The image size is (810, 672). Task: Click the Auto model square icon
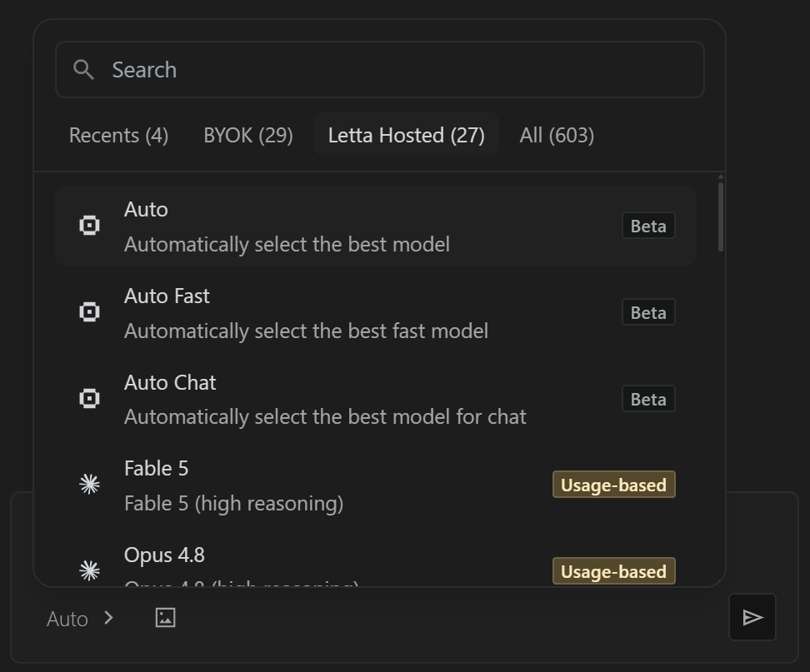(x=89, y=226)
